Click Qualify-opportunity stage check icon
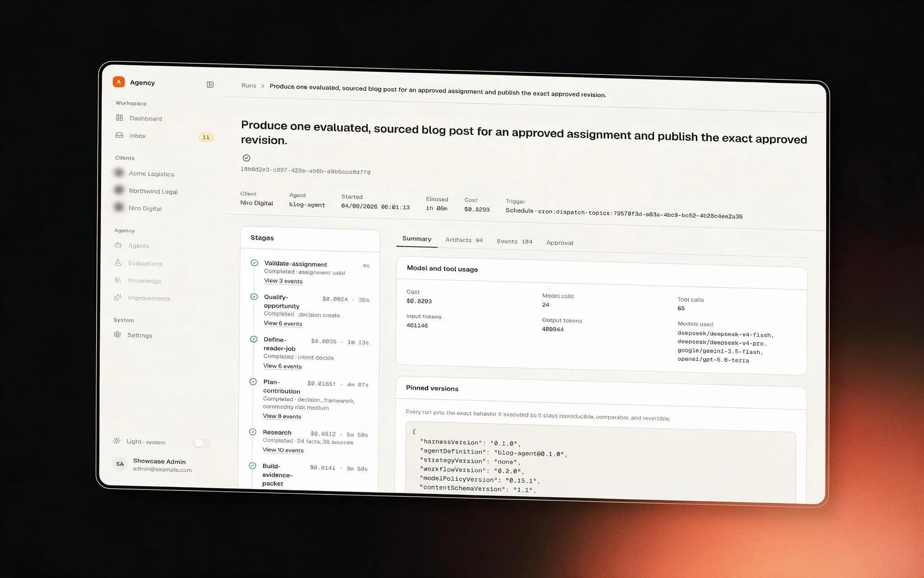 pos(254,297)
